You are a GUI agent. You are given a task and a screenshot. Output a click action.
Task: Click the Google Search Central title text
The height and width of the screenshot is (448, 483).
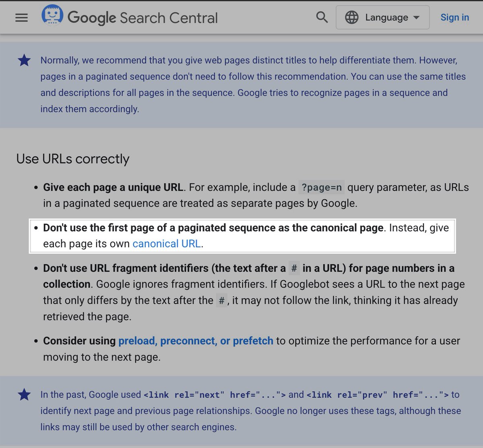[x=142, y=18]
